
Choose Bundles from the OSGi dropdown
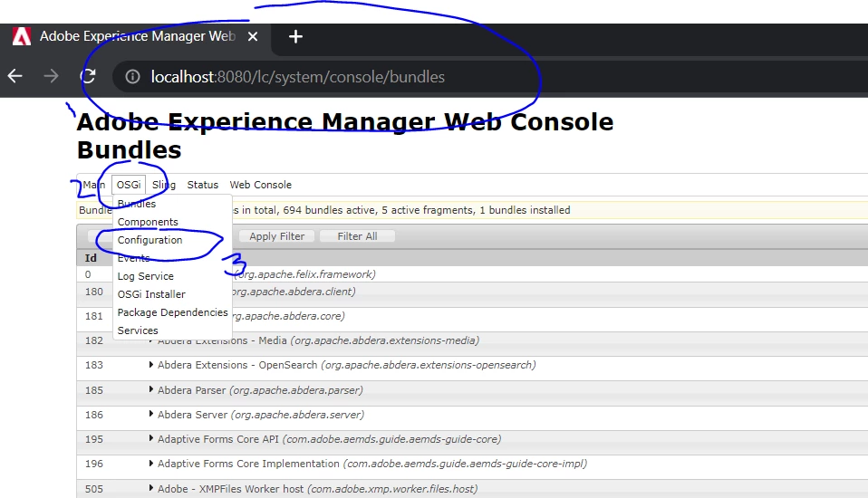point(137,204)
